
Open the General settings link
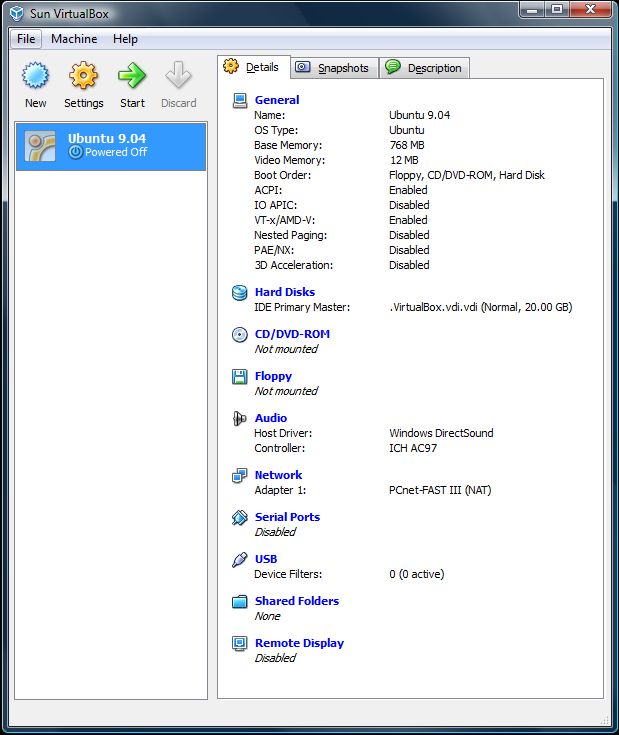(x=277, y=100)
